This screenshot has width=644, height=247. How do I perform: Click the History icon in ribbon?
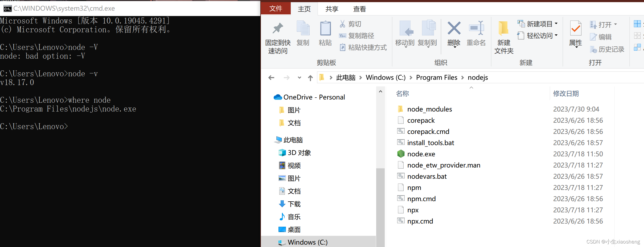(x=593, y=49)
